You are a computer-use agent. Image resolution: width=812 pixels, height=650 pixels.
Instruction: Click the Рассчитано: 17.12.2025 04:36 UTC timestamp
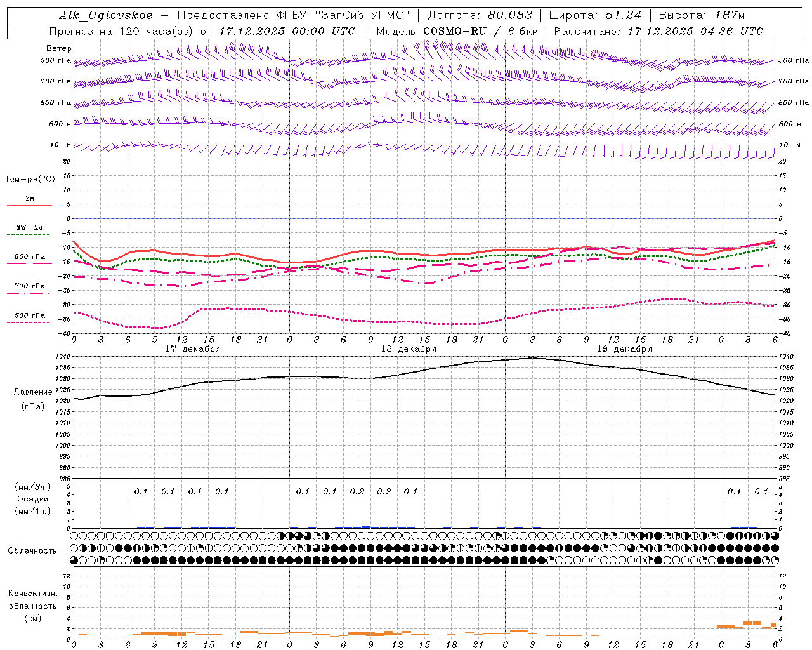tap(658, 31)
